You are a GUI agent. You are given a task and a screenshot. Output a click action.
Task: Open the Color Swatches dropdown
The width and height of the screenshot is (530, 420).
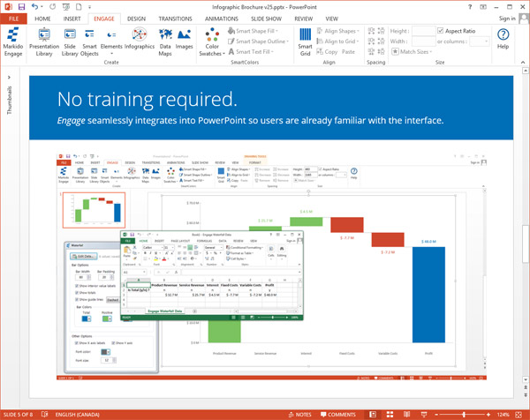(x=212, y=42)
